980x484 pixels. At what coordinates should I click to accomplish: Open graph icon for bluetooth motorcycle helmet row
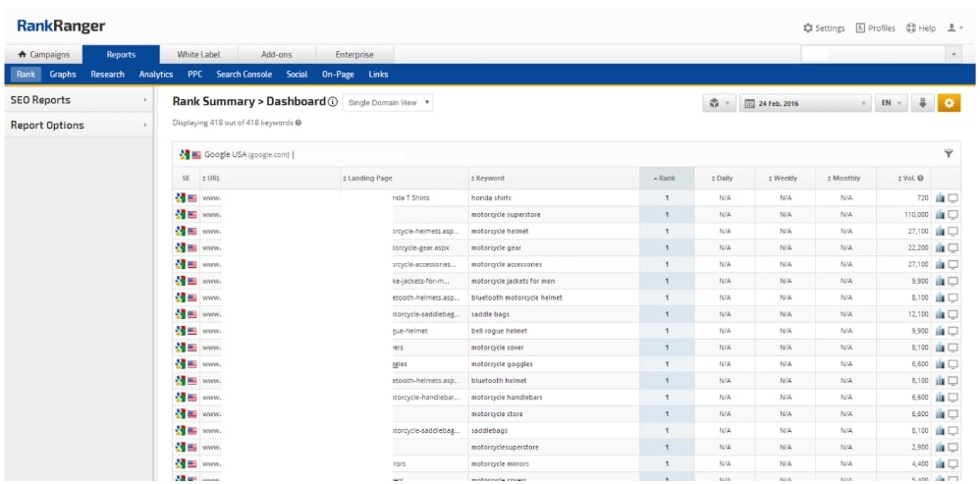pyautogui.click(x=941, y=297)
